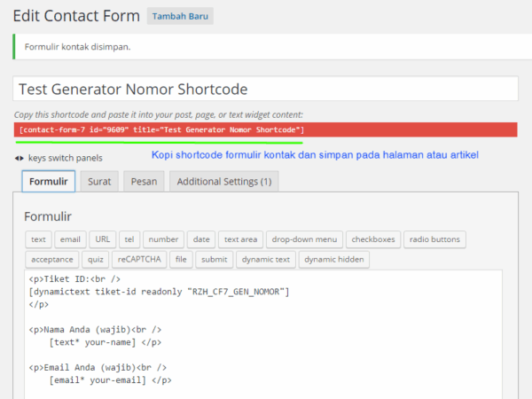Screen dimensions: 532x399
Task: Click the 'Tiket ID:' line in the editor
Action: (x=74, y=279)
